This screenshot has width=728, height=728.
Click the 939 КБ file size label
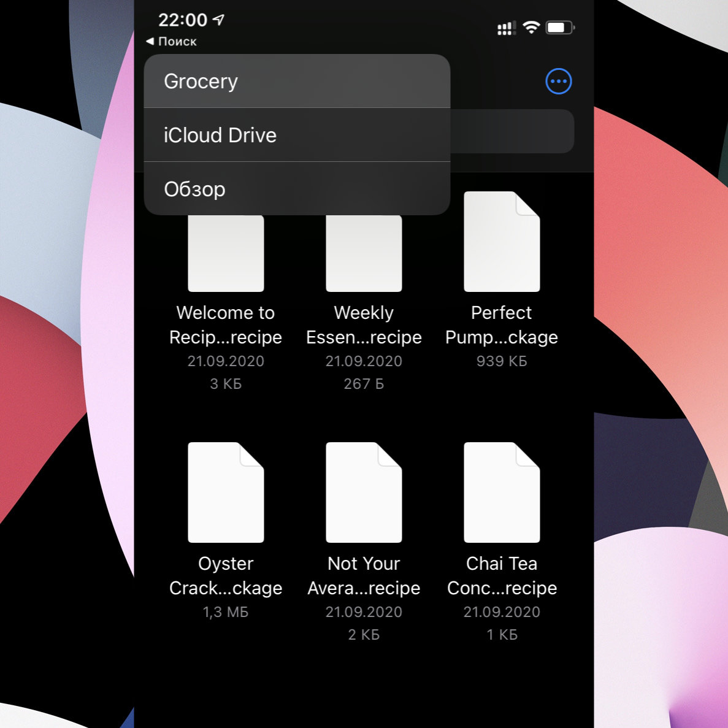[502, 361]
